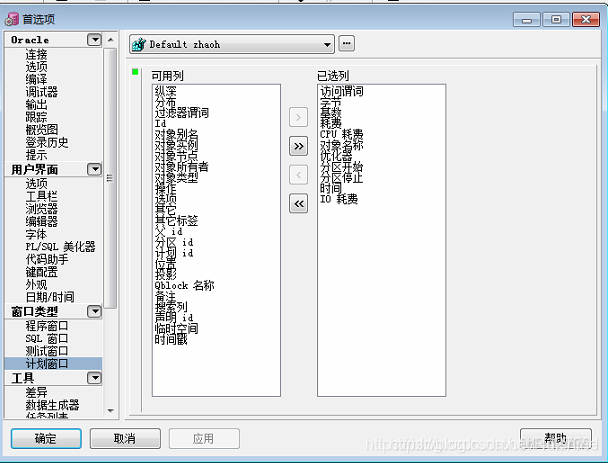This screenshot has height=463, width=608.
Task: Select IO 耗费 in selected columns
Action: pos(339,199)
